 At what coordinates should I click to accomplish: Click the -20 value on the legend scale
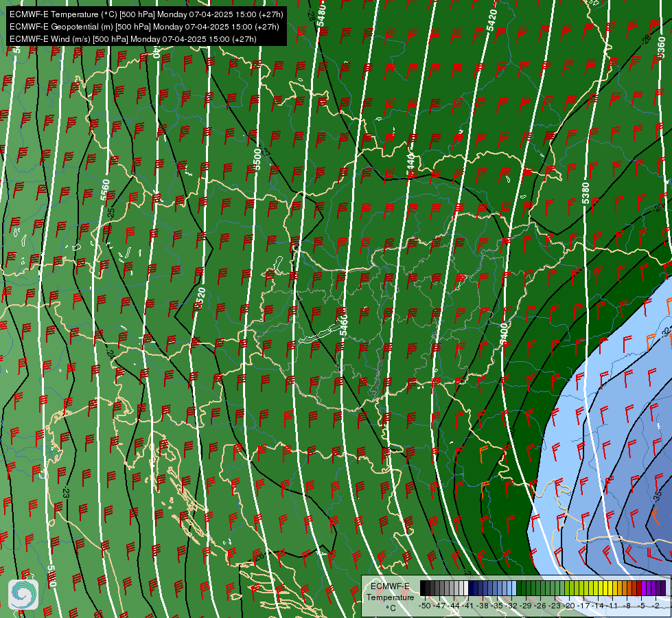point(569,606)
